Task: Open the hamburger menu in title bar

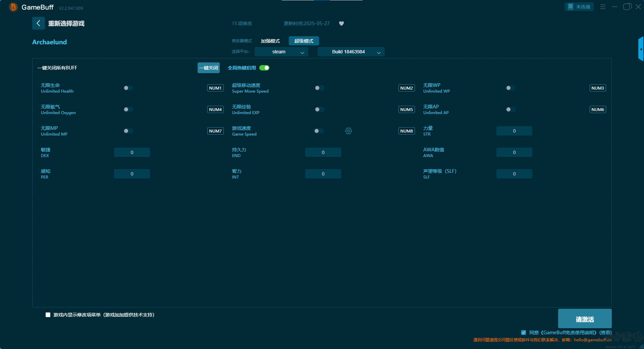Action: (603, 7)
